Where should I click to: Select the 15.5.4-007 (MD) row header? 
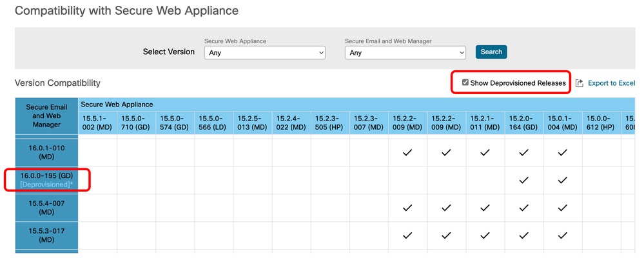pyautogui.click(x=45, y=208)
